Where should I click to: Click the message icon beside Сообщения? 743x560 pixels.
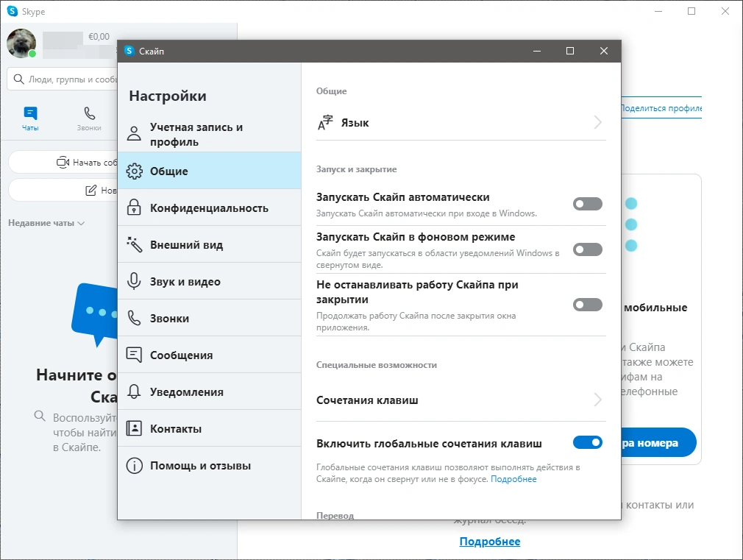[x=134, y=355]
